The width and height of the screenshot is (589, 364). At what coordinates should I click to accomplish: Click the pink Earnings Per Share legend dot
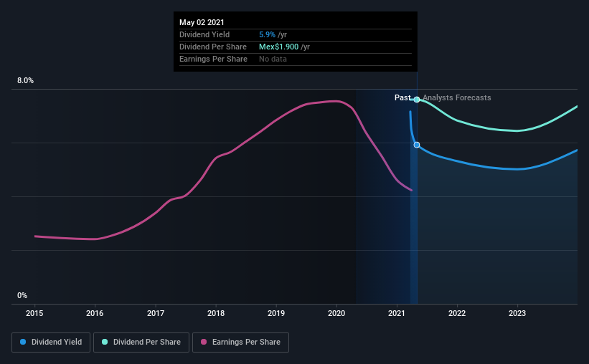tap(204, 342)
